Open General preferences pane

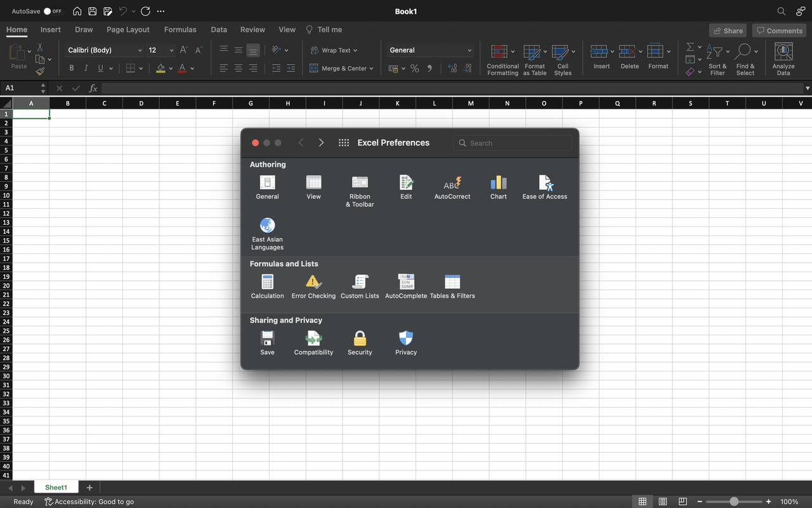[x=267, y=187]
